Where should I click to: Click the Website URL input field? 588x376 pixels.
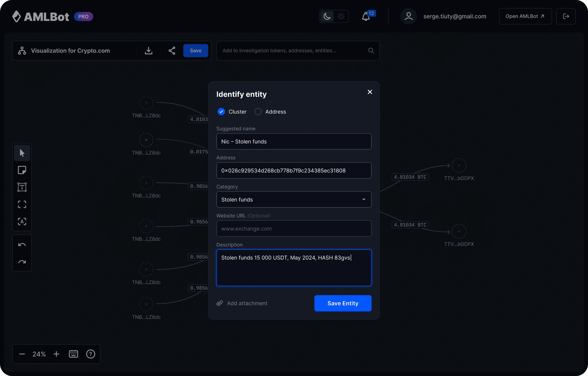click(x=294, y=229)
